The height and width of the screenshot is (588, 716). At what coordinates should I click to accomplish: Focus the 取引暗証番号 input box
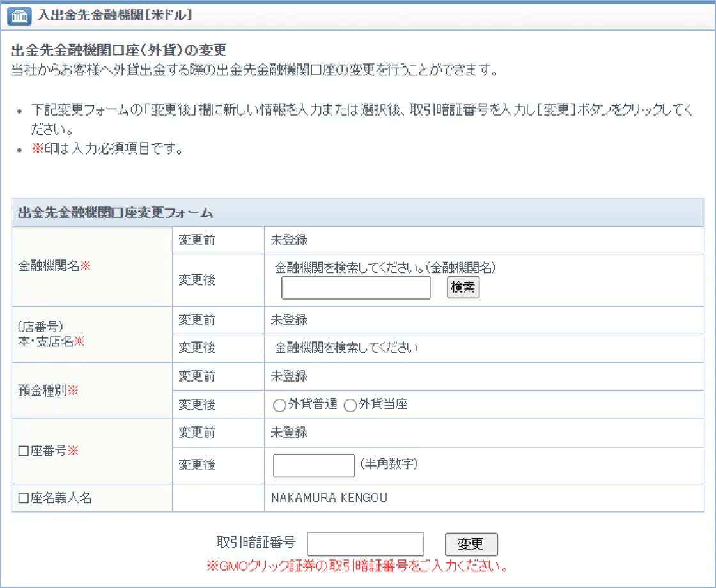pos(366,544)
